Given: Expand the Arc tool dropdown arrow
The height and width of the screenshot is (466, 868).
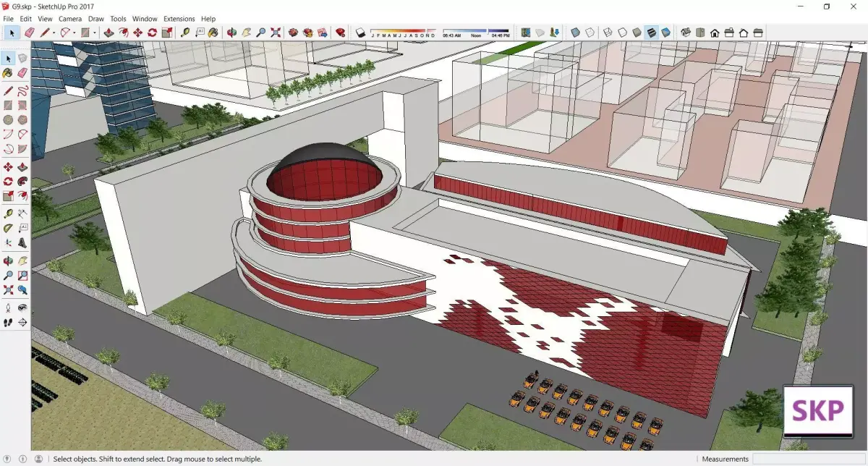Looking at the screenshot, I should click(x=75, y=33).
